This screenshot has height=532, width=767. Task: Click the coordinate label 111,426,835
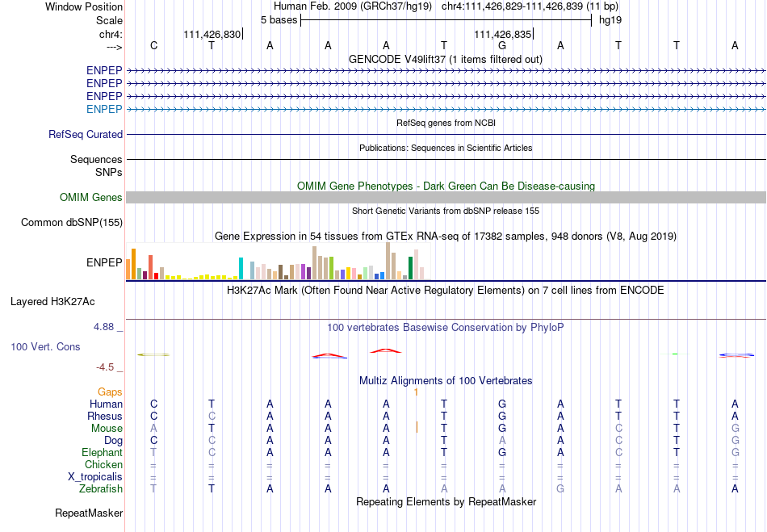[502, 34]
